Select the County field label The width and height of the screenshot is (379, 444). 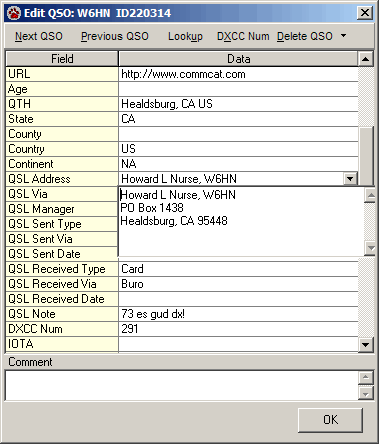[62, 134]
